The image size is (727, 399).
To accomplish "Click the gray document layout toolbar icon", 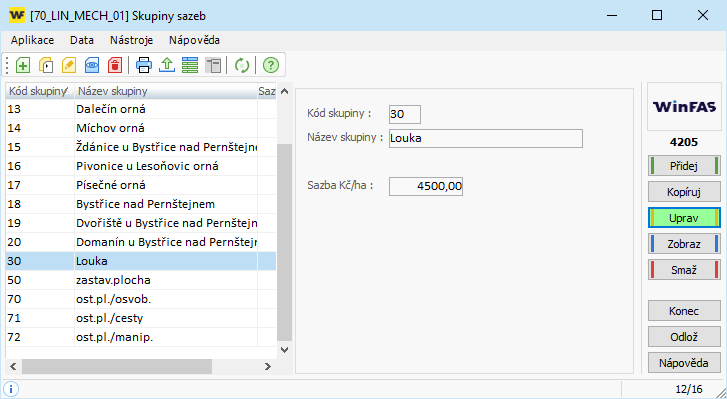I will pos(213,65).
